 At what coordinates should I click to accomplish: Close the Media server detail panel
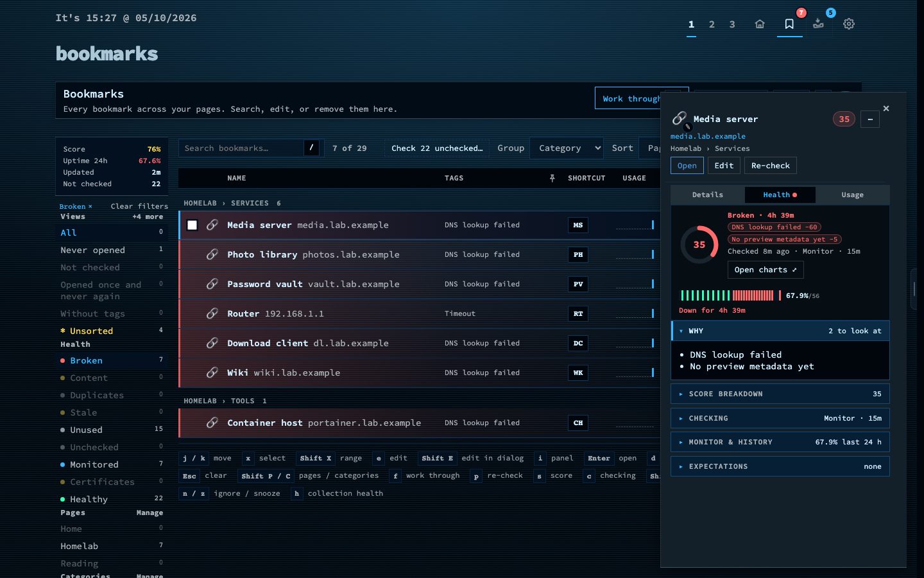point(886,109)
